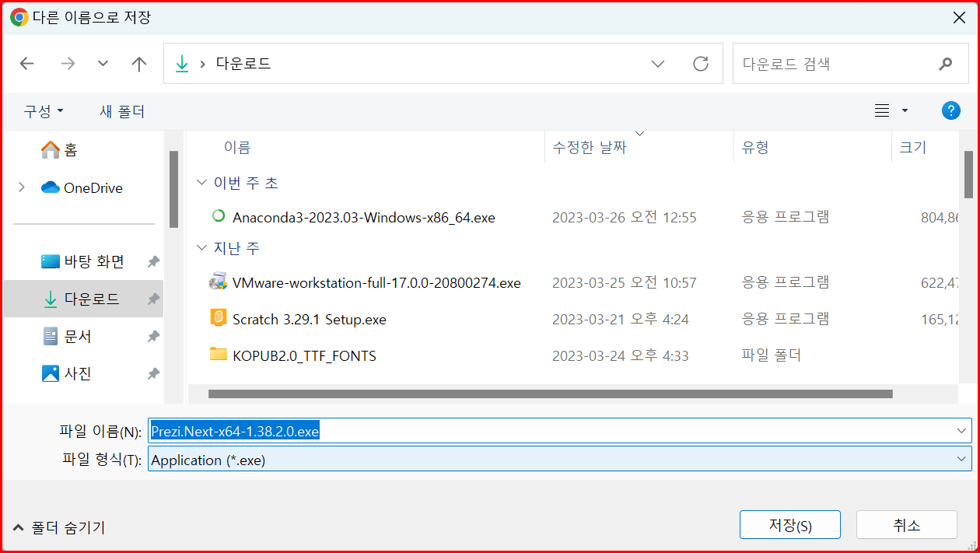Click the view layout list icon
This screenshot has height=553, width=980.
[882, 111]
